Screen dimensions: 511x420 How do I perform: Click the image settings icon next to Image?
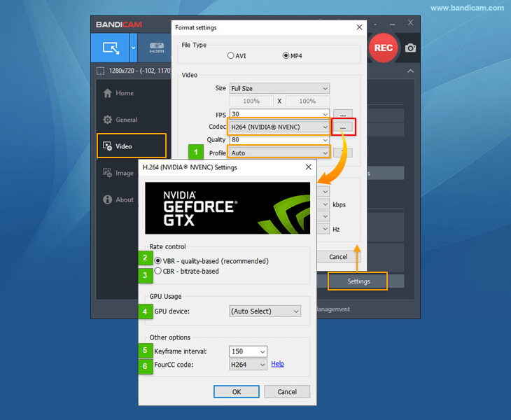click(107, 173)
